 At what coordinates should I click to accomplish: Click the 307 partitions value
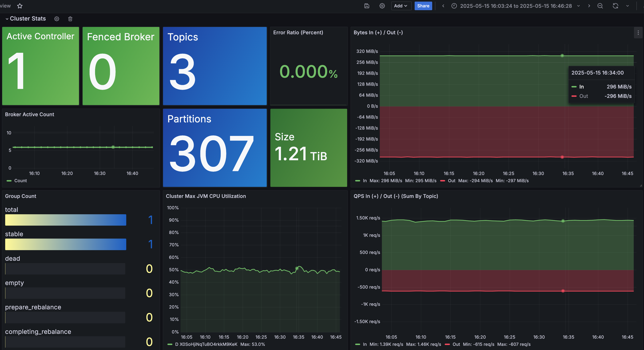(x=211, y=153)
